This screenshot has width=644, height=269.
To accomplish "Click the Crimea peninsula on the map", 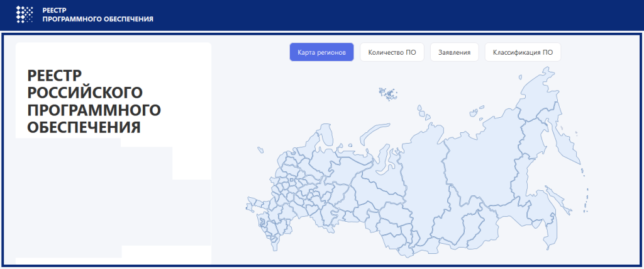I will tap(250, 204).
